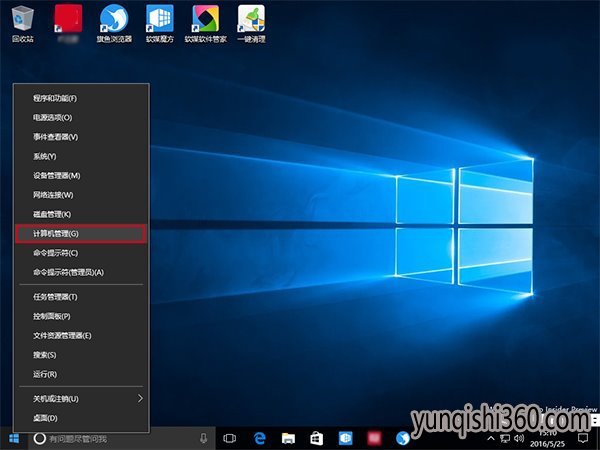Open 磁盘管理(K) from the menu

tap(81, 214)
